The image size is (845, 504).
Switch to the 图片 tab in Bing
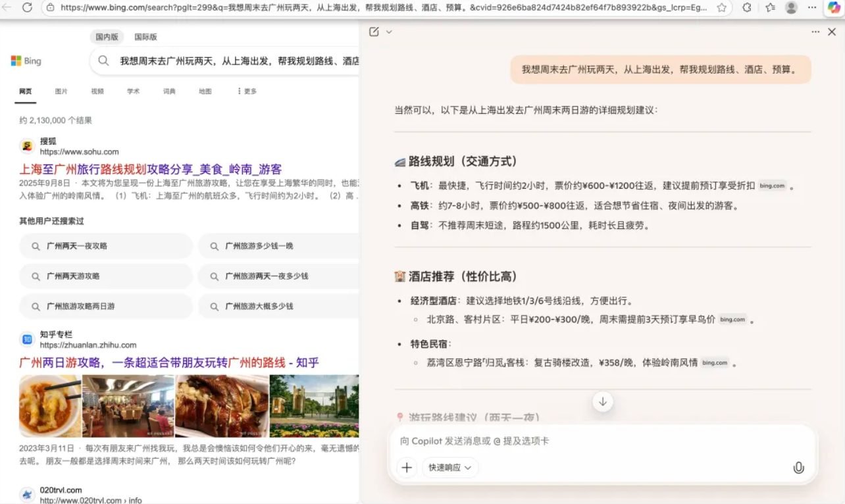(61, 91)
